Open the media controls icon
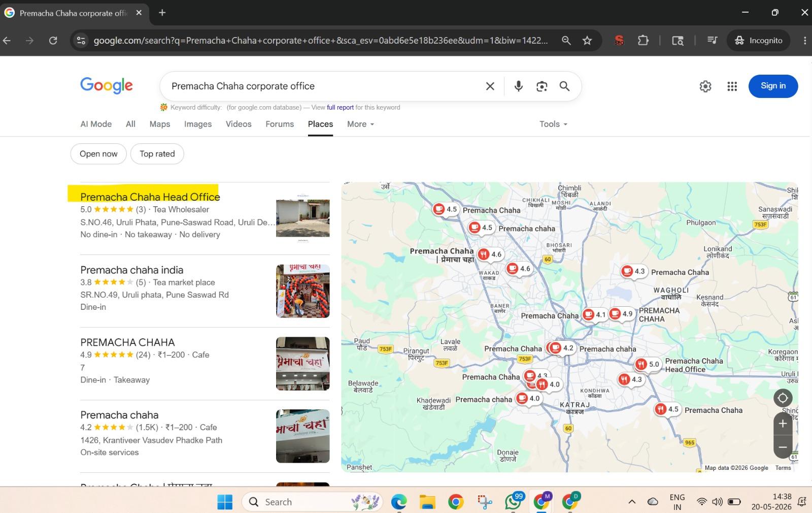Image resolution: width=812 pixels, height=513 pixels. click(712, 41)
